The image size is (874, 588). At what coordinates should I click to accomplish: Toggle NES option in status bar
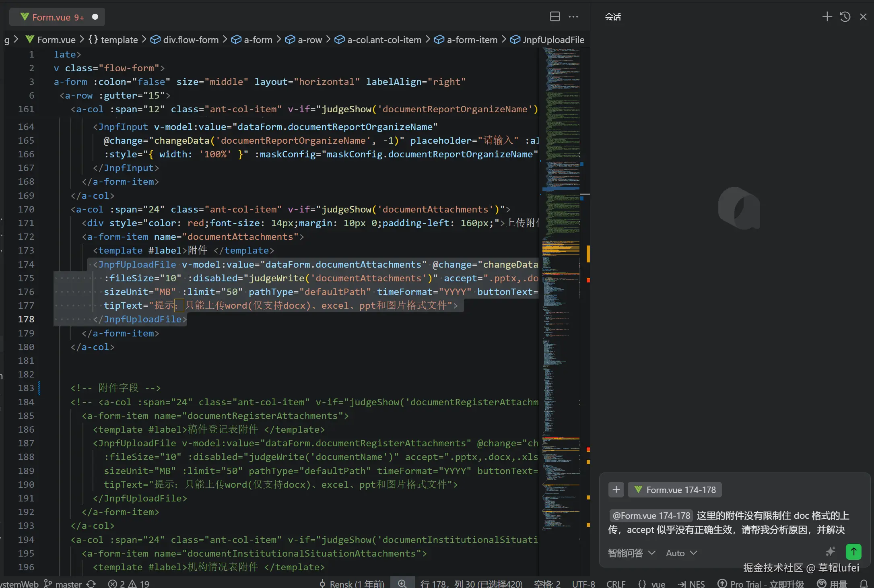click(691, 584)
